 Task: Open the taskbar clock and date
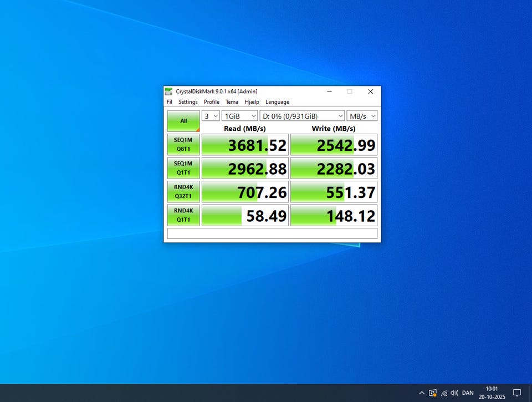(x=492, y=393)
